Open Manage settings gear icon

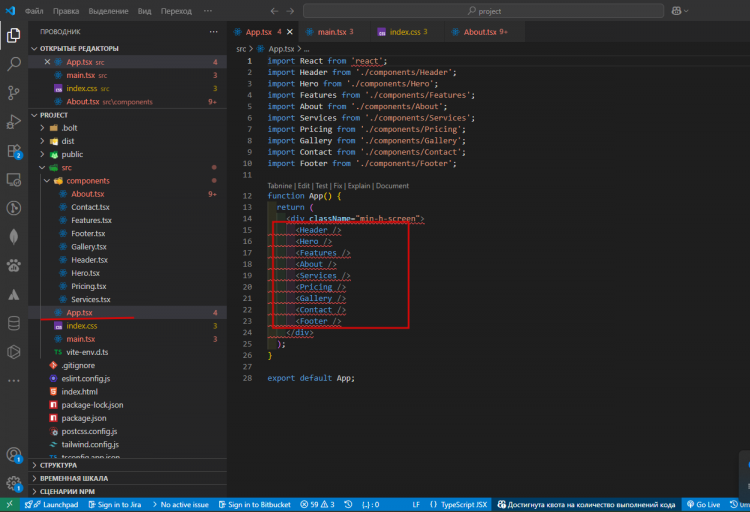click(x=13, y=483)
